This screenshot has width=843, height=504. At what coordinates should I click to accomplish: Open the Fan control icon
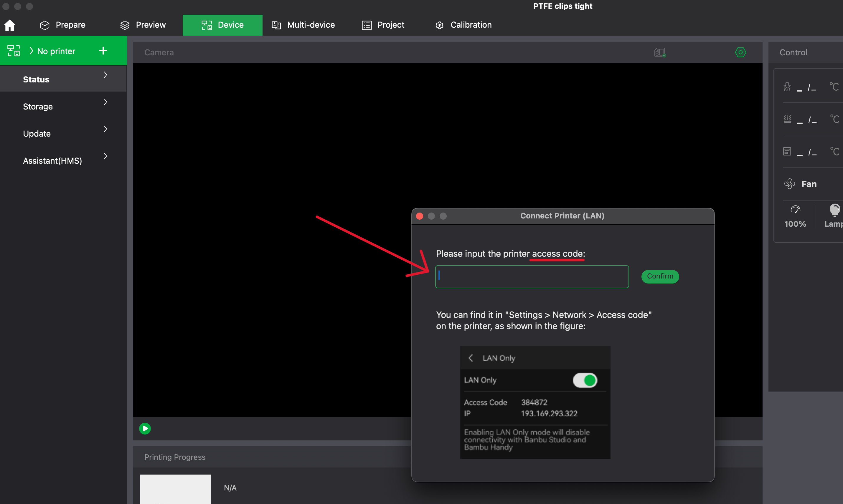point(790,184)
